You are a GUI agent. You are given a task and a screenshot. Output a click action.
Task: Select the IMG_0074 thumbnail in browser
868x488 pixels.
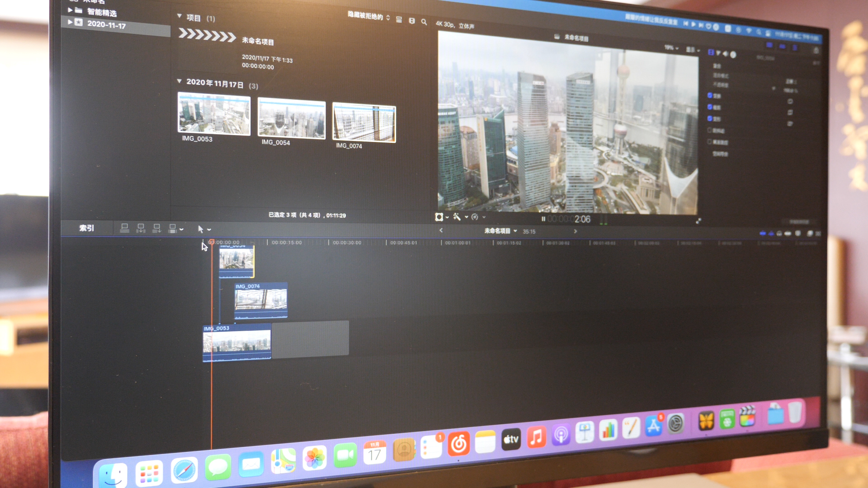pyautogui.click(x=364, y=123)
